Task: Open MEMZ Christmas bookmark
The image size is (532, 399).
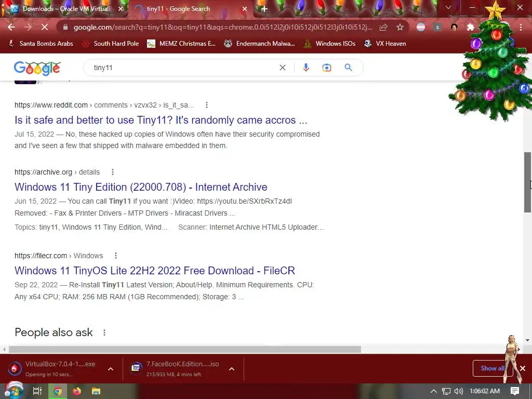Action: (181, 44)
